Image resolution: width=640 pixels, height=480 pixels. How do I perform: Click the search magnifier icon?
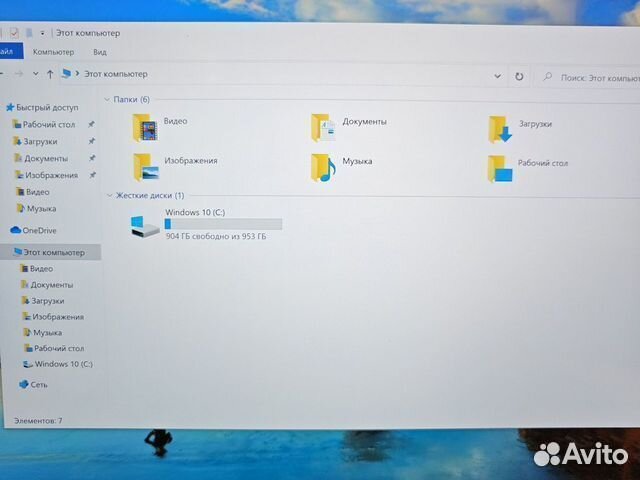tap(548, 76)
